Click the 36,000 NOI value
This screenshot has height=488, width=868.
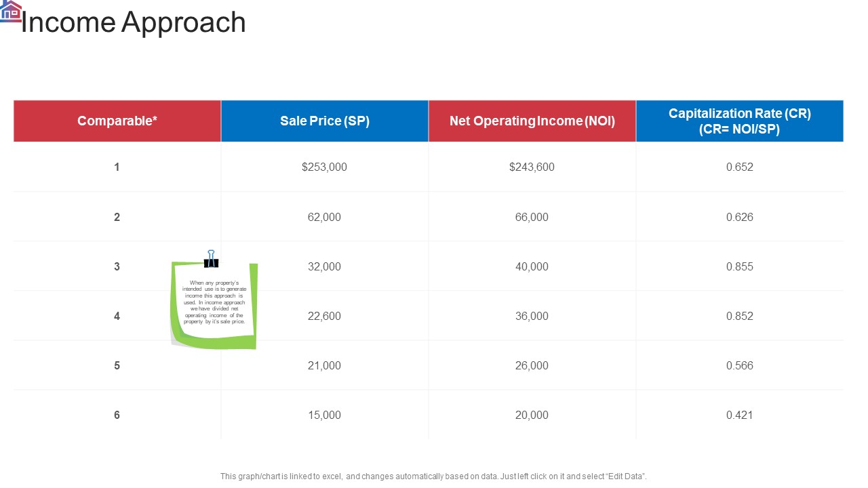(x=532, y=316)
